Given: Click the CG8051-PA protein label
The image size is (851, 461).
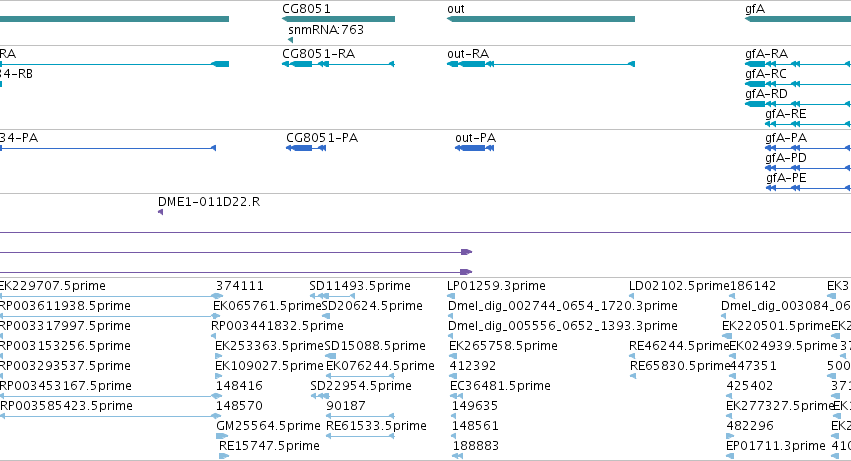Looking at the screenshot, I should (322, 138).
